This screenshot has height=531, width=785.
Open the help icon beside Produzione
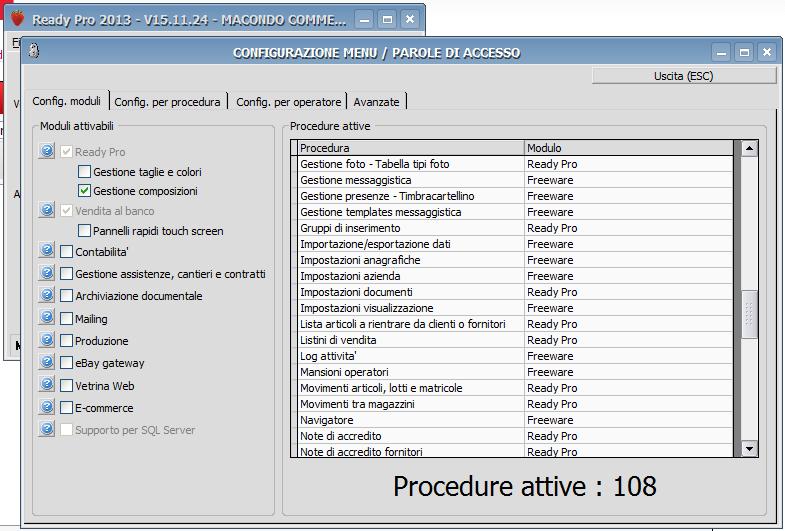coord(47,340)
